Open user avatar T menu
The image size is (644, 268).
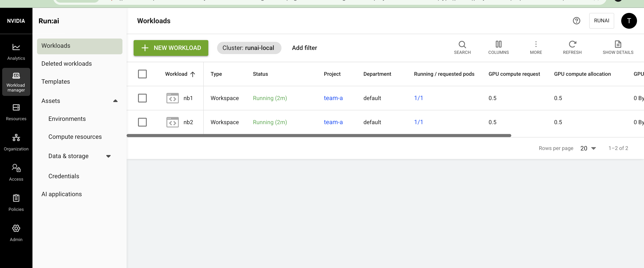629,21
